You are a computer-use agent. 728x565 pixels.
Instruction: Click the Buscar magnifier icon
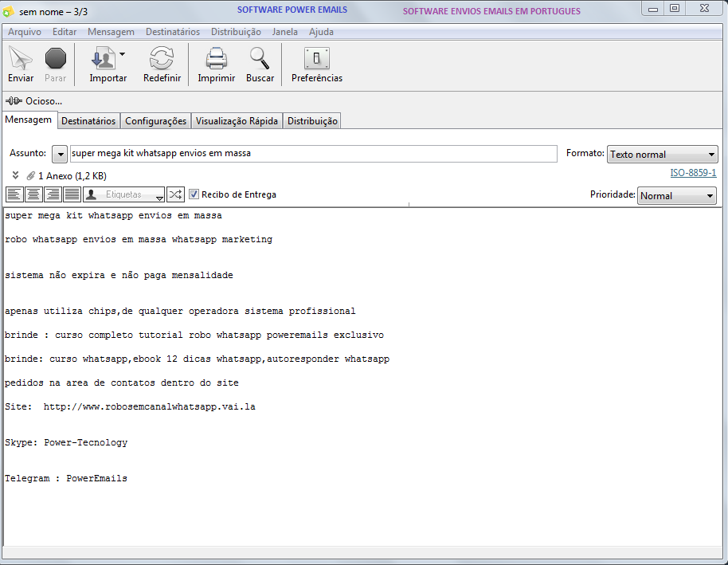(x=260, y=58)
